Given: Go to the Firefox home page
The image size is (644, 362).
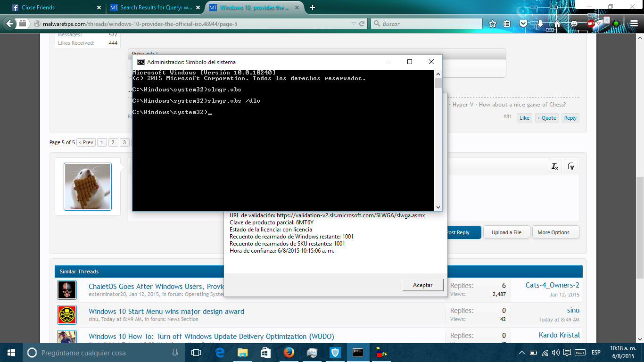Looking at the screenshot, I should pos(557,24).
